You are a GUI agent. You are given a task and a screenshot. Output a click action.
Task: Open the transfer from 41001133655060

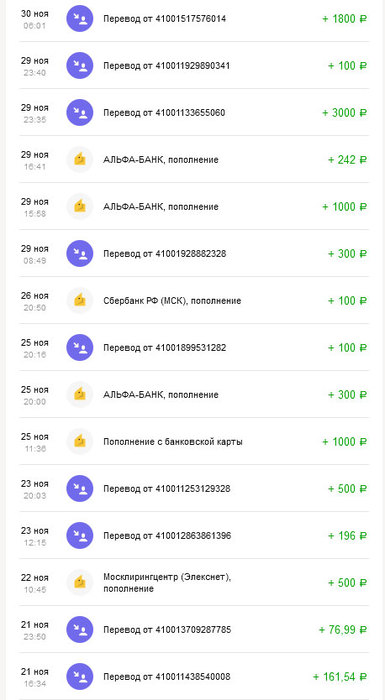(x=194, y=112)
